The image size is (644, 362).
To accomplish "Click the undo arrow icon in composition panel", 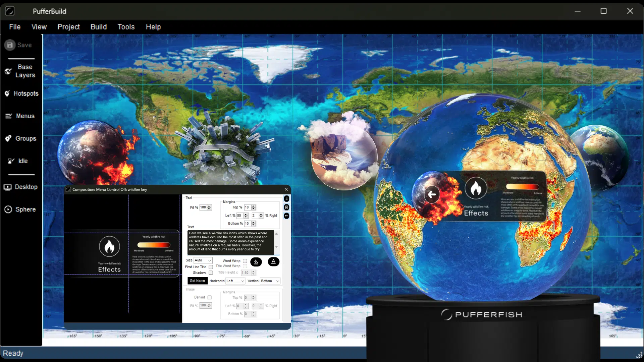I will tap(286, 216).
